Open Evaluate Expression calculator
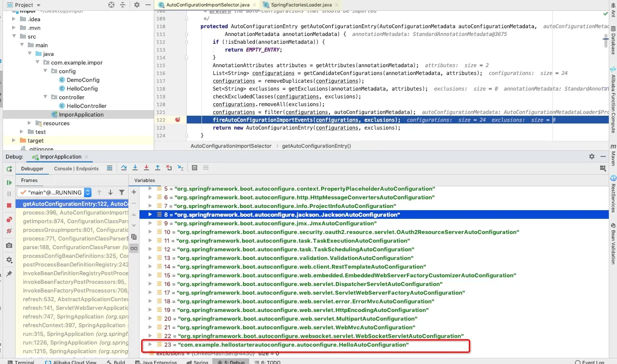617x364 pixels. pyautogui.click(x=195, y=168)
